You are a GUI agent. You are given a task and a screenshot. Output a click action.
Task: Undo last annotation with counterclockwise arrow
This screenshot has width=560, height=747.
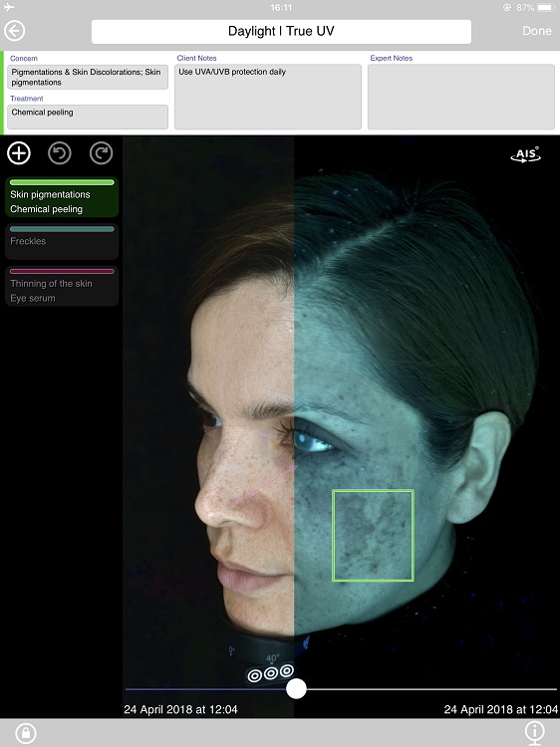point(60,153)
